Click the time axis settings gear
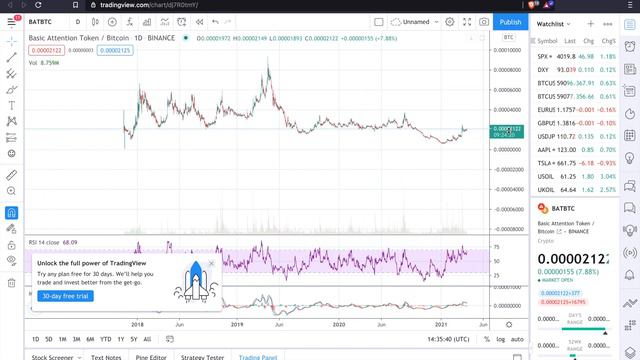The width and height of the screenshot is (640, 360). click(509, 325)
